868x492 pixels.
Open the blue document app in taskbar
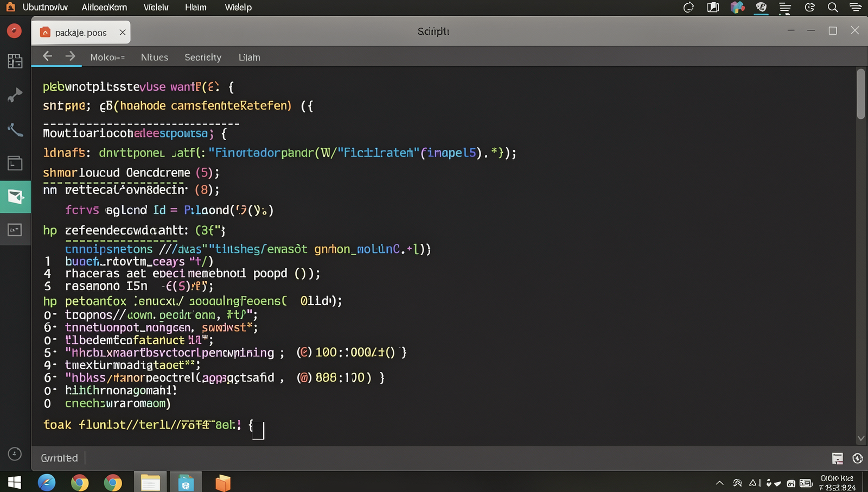tap(186, 482)
